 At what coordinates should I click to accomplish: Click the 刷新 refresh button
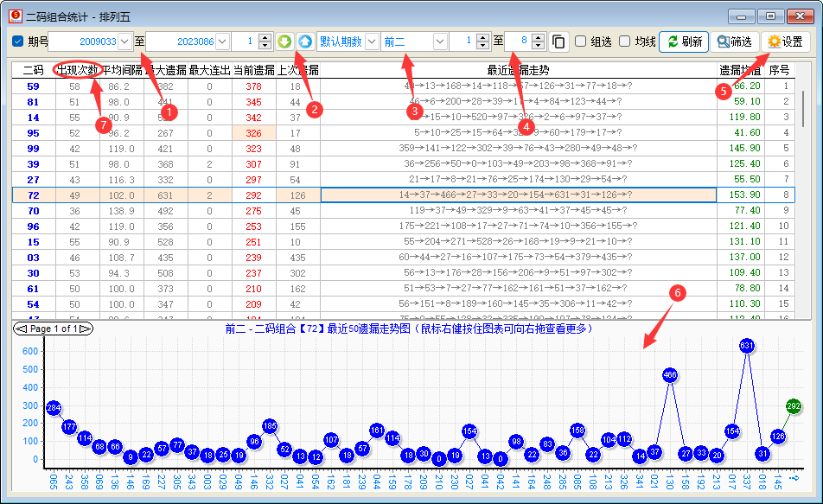click(683, 41)
